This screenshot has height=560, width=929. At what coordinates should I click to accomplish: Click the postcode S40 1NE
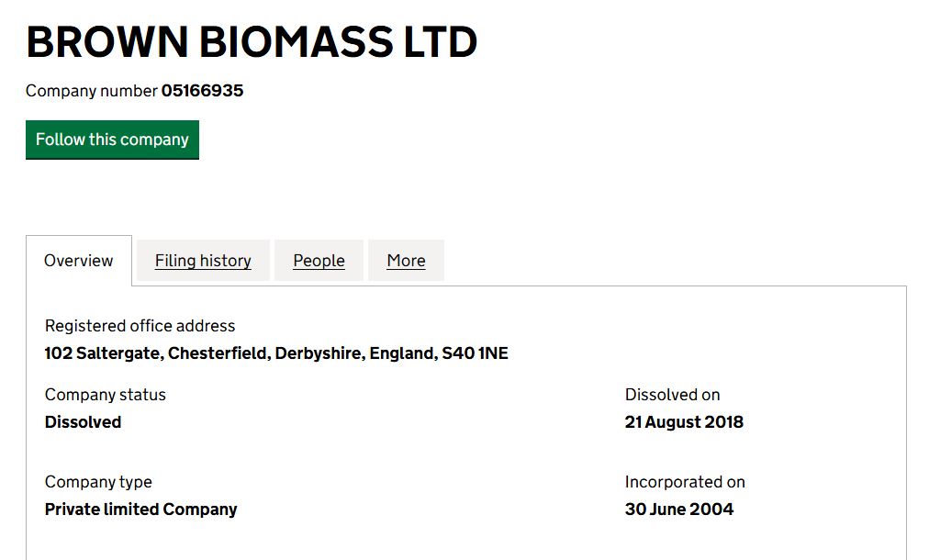pos(475,353)
